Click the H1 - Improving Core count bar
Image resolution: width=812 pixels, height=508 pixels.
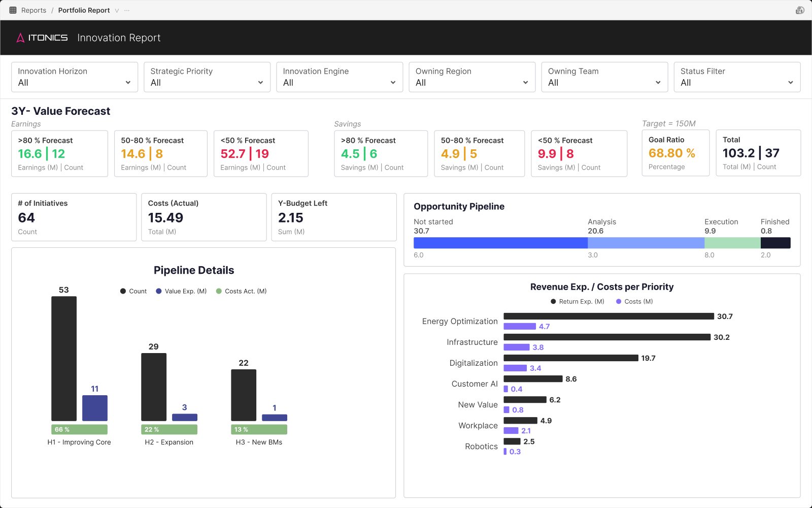64,359
